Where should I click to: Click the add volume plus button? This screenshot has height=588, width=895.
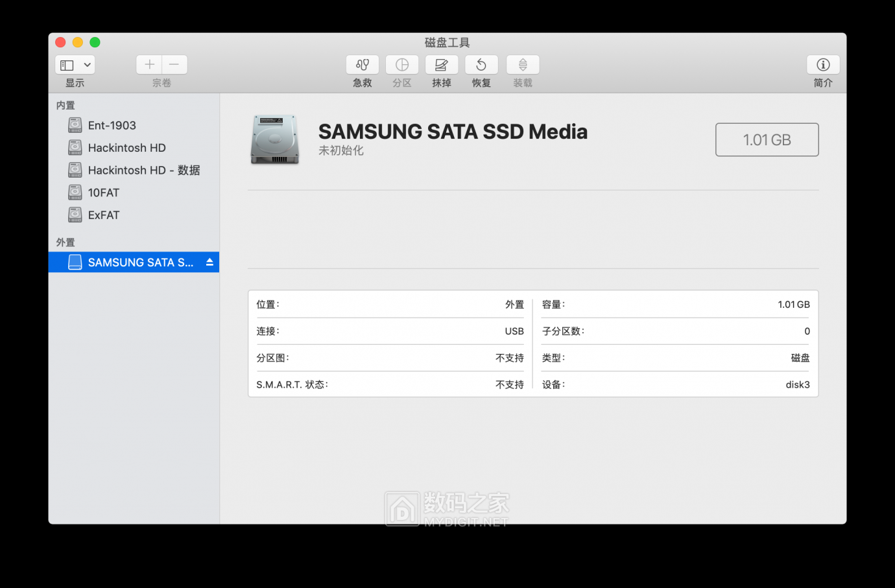149,65
